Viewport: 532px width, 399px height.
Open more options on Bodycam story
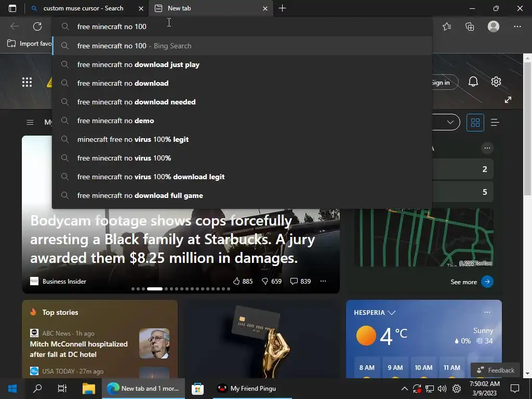tap(323, 281)
